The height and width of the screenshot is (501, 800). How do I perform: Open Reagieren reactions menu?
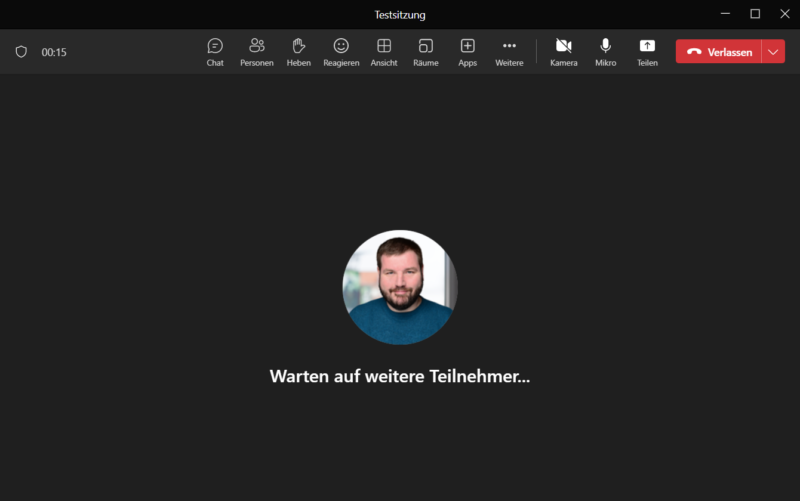(x=341, y=52)
